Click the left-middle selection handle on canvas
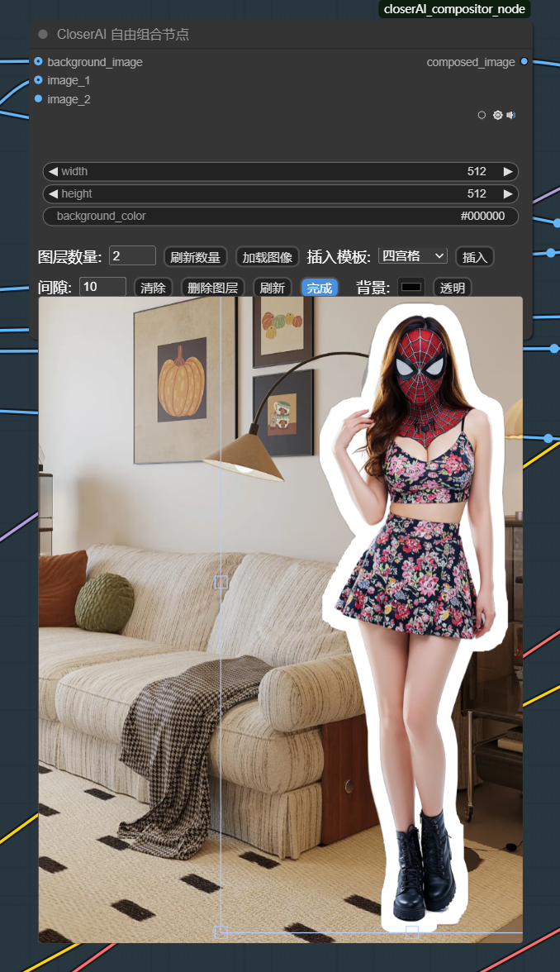This screenshot has height=972, width=560. coord(221,582)
